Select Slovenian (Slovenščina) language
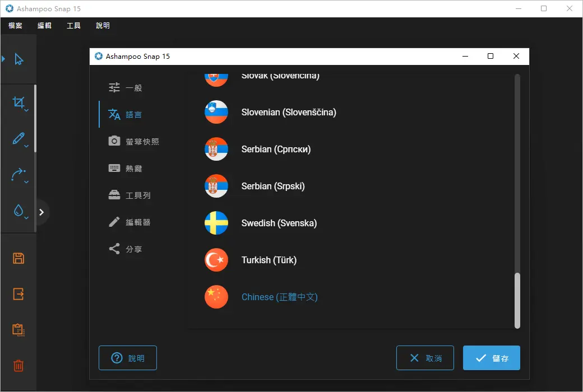Image resolution: width=583 pixels, height=392 pixels. coord(289,112)
